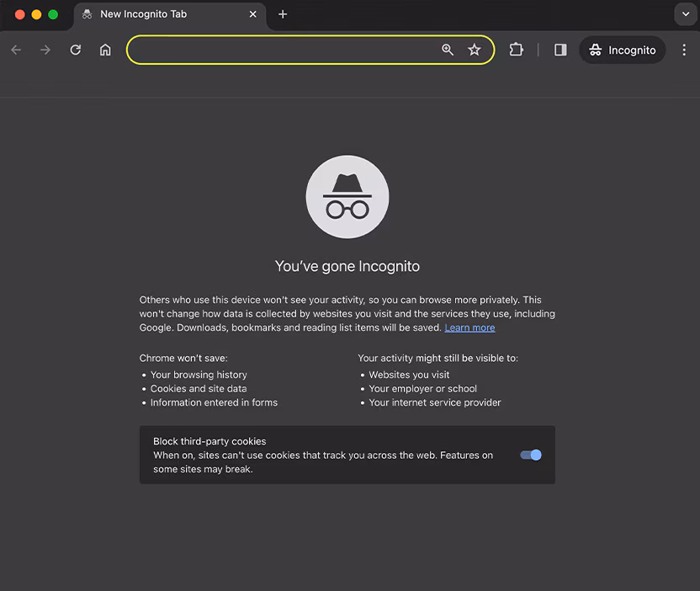
Task: Open the three-dot Chrome menu
Action: point(684,50)
